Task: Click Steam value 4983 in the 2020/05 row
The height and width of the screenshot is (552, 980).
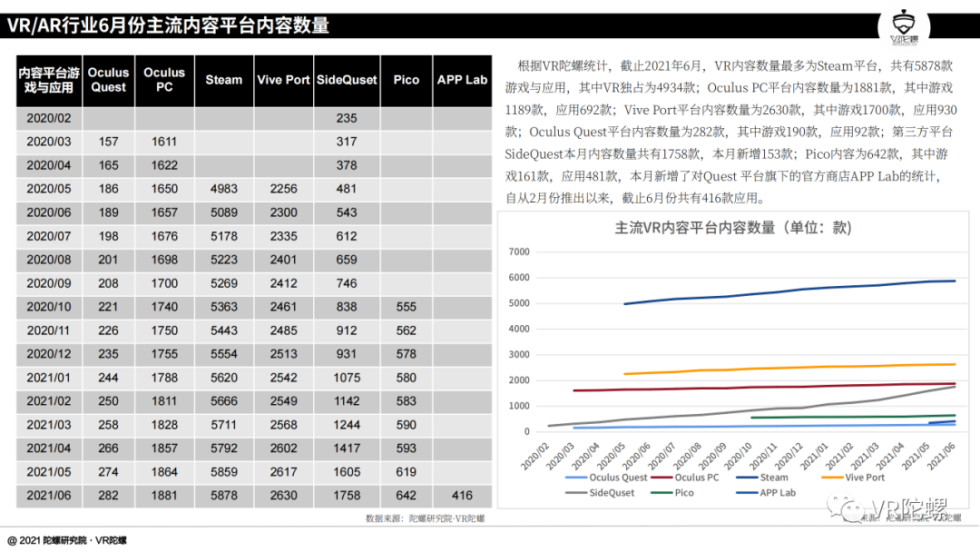Action: click(224, 189)
